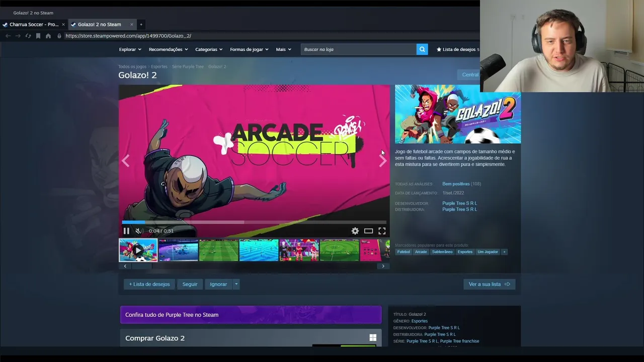The width and height of the screenshot is (644, 362).
Task: Click the Seguir button
Action: (190, 284)
